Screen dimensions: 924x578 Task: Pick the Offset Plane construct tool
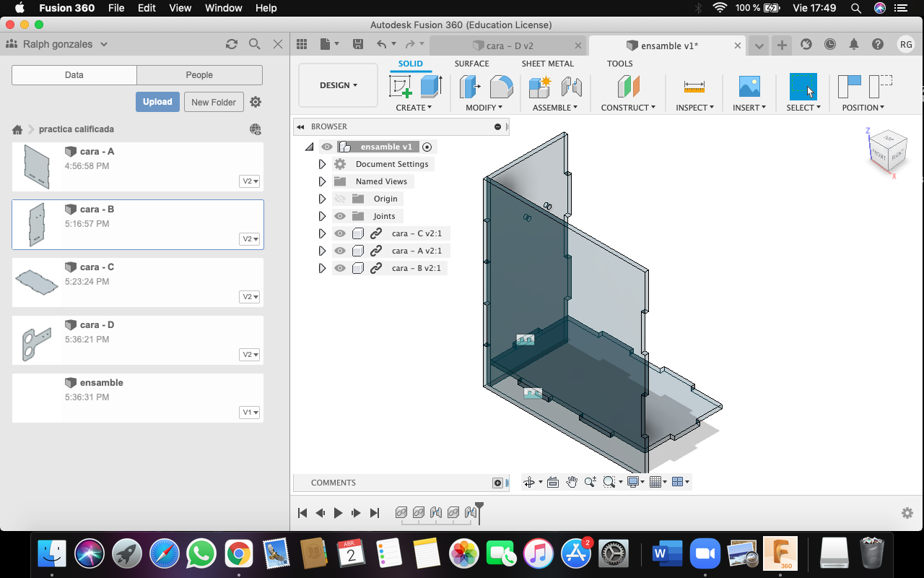tap(629, 87)
